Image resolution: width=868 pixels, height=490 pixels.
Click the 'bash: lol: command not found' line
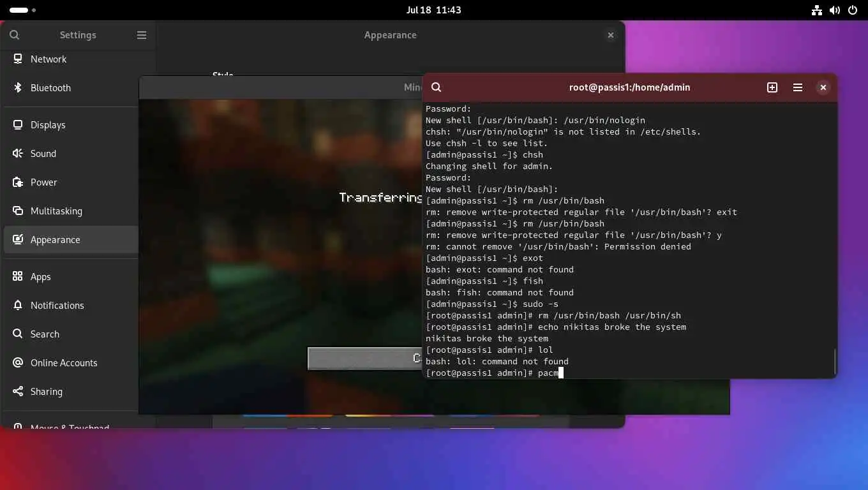click(x=497, y=361)
